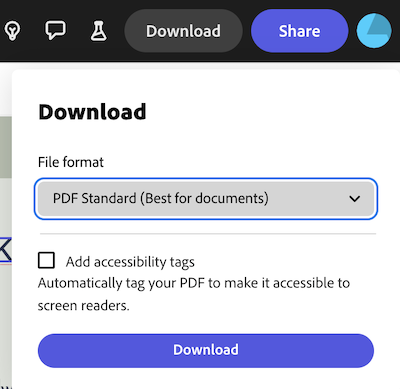Click the blue Download button in the panel
This screenshot has width=400, height=389.
(x=206, y=350)
